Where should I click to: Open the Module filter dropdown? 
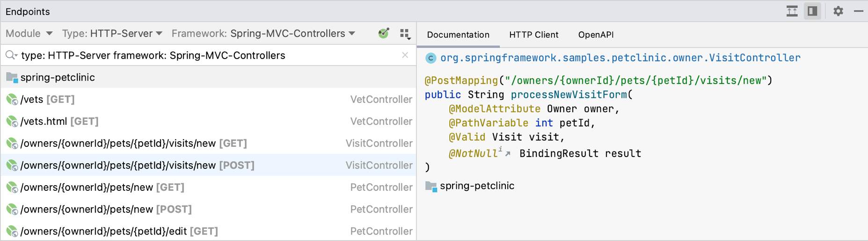pos(29,34)
